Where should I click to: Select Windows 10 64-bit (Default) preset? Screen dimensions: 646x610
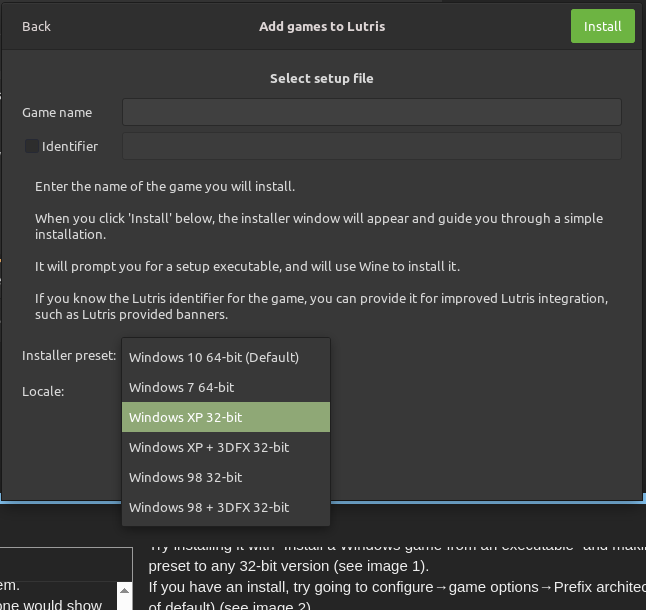(226, 357)
